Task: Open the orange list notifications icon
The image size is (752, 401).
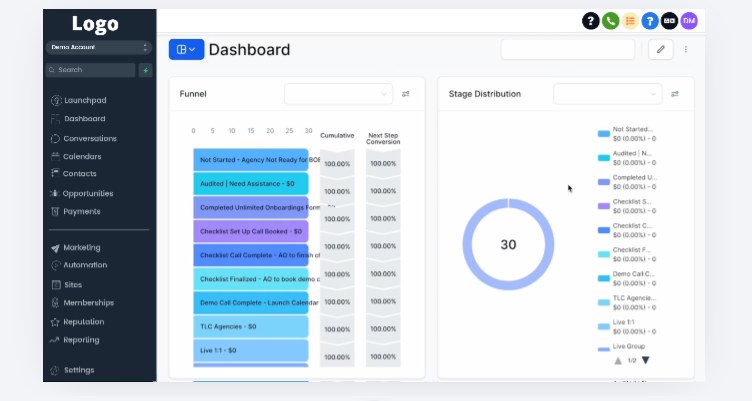Action: 630,21
